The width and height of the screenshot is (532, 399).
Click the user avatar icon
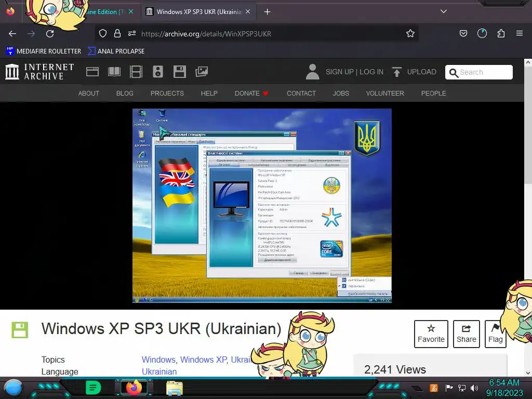312,72
